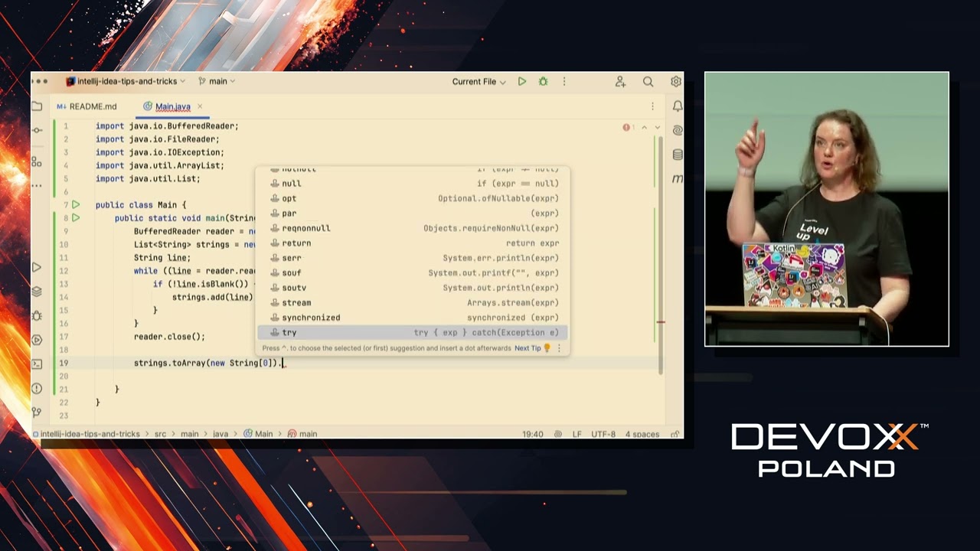Select return postfix completion
Viewport: 980px width, 551px height.
click(413, 243)
